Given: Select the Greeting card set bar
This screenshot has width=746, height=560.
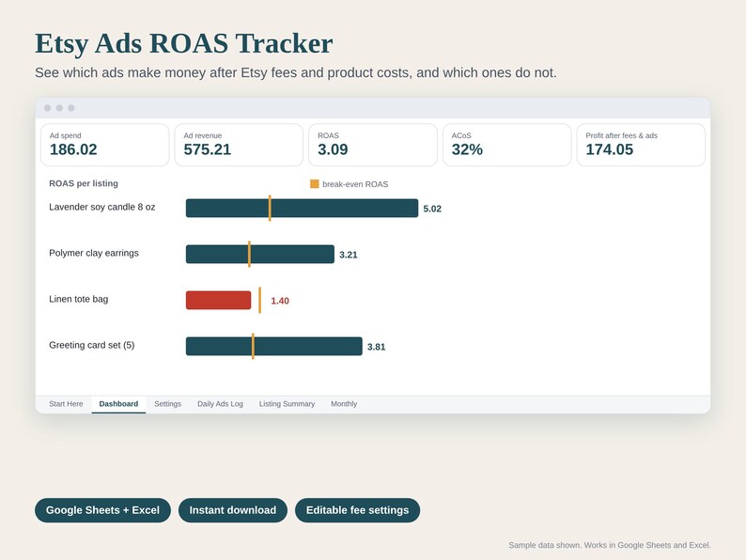Looking at the screenshot, I should tap(274, 347).
